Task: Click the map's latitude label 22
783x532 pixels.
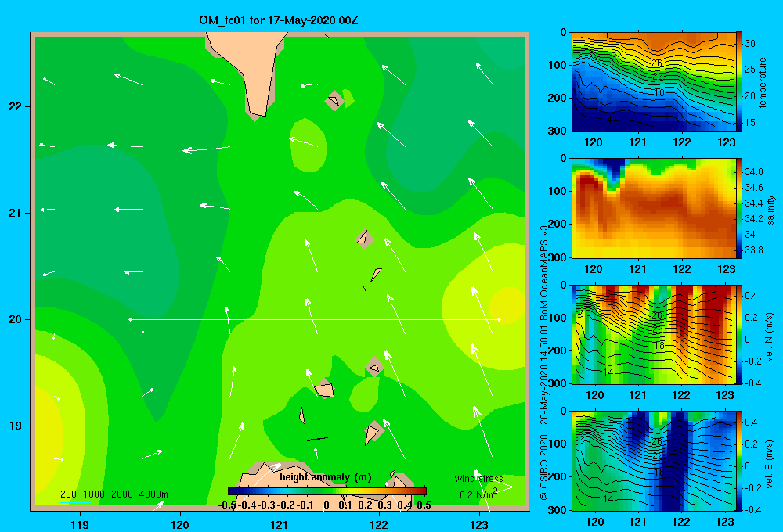Action: point(16,106)
